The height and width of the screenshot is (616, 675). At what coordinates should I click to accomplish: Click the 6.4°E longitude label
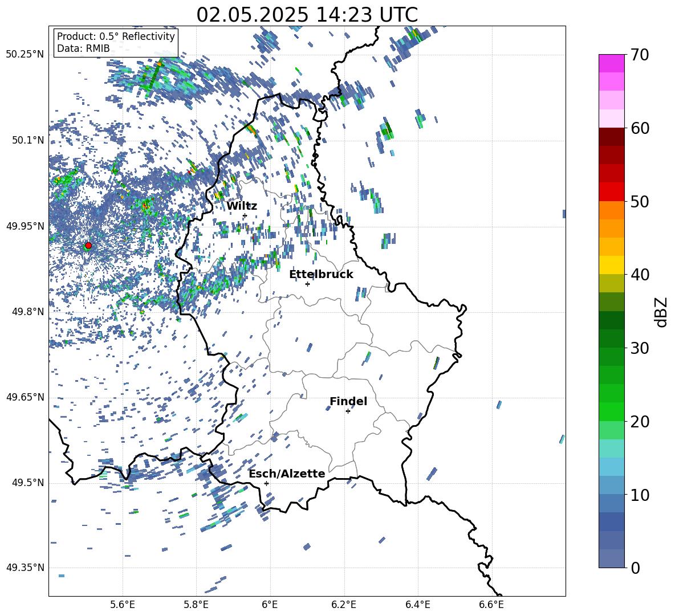[x=417, y=605]
